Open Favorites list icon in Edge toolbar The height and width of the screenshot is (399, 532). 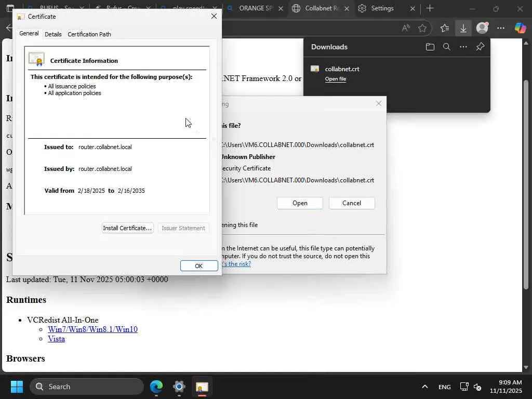pos(445,28)
